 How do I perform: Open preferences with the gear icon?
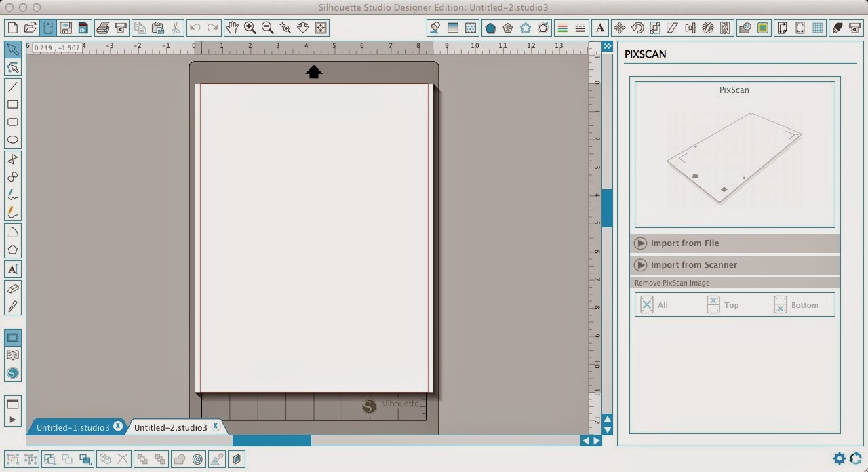tap(840, 459)
